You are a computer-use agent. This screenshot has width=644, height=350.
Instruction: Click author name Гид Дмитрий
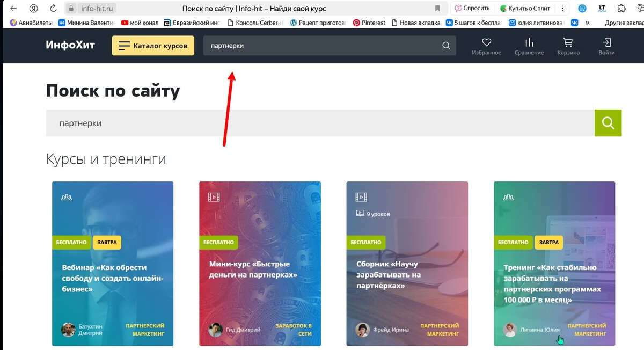(243, 330)
